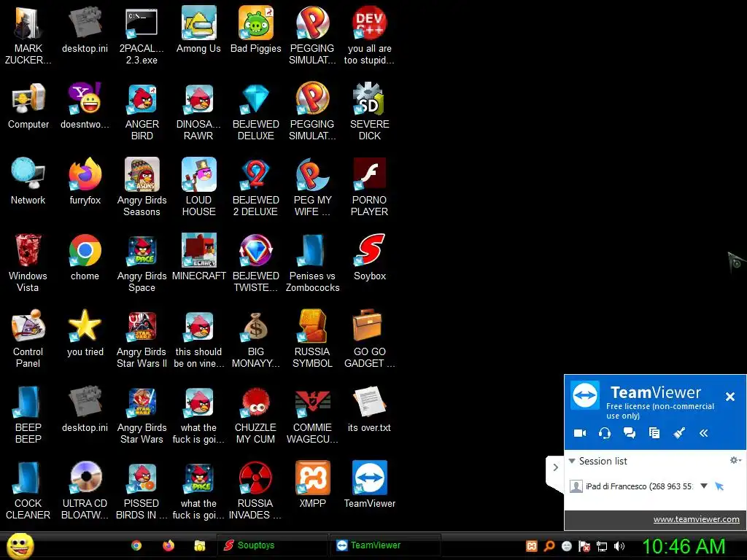
Task: Click the TeamViewer headset audio icon
Action: click(x=605, y=433)
